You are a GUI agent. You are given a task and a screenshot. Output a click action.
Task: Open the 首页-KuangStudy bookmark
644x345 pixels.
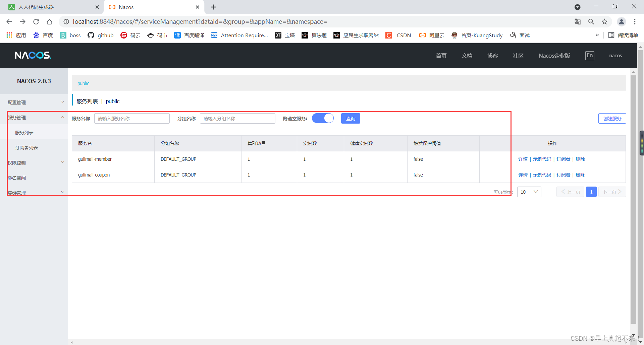(x=477, y=35)
